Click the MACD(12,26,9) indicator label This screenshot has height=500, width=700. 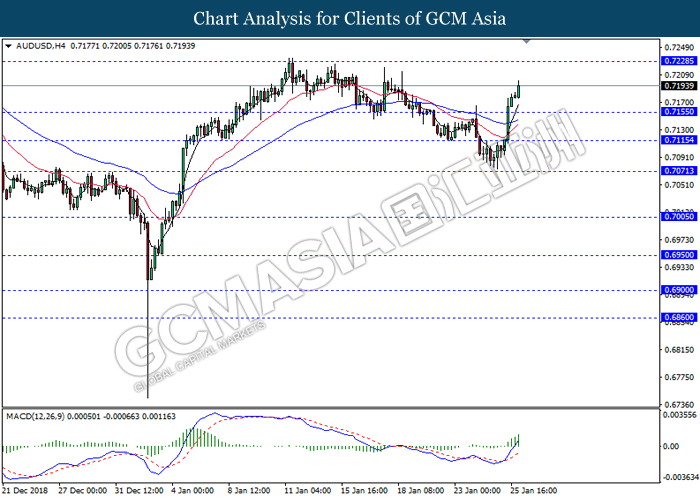(35, 417)
